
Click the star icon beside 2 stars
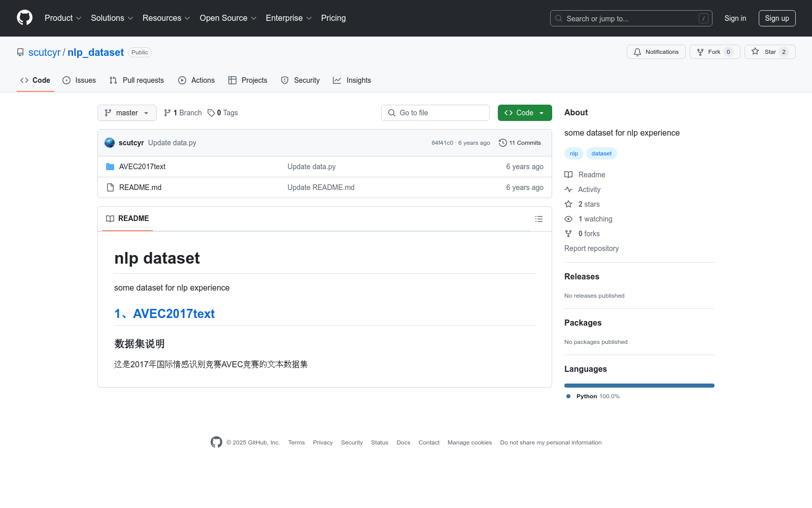568,204
